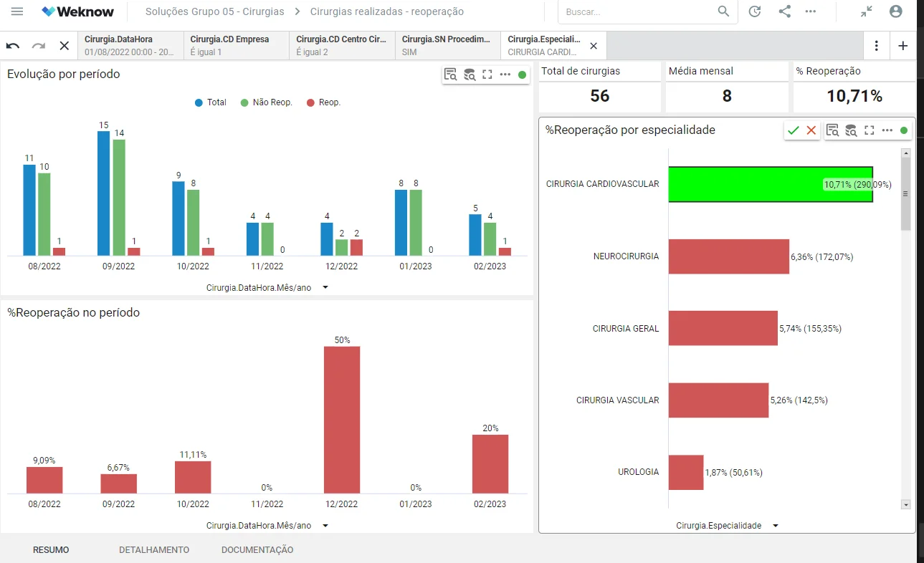Image resolution: width=924 pixels, height=563 pixels.
Task: Click the specialty chart scrollbar thumb
Action: [906, 194]
